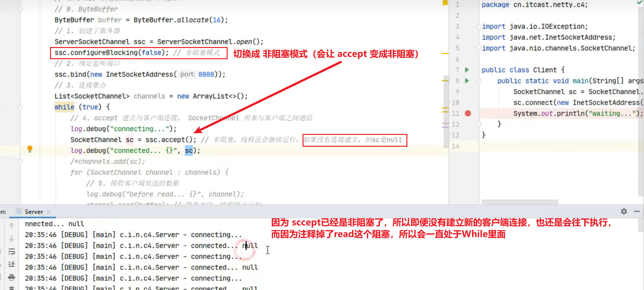Viewport: 644px width, 290px height.
Task: Click 'log.debug("connecting...")' line
Action: [123, 129]
